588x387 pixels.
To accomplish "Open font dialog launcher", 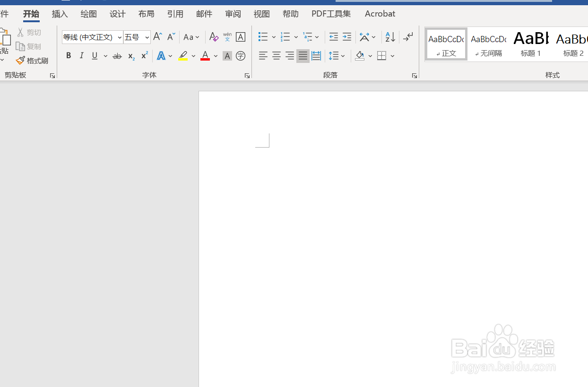I will coord(247,76).
